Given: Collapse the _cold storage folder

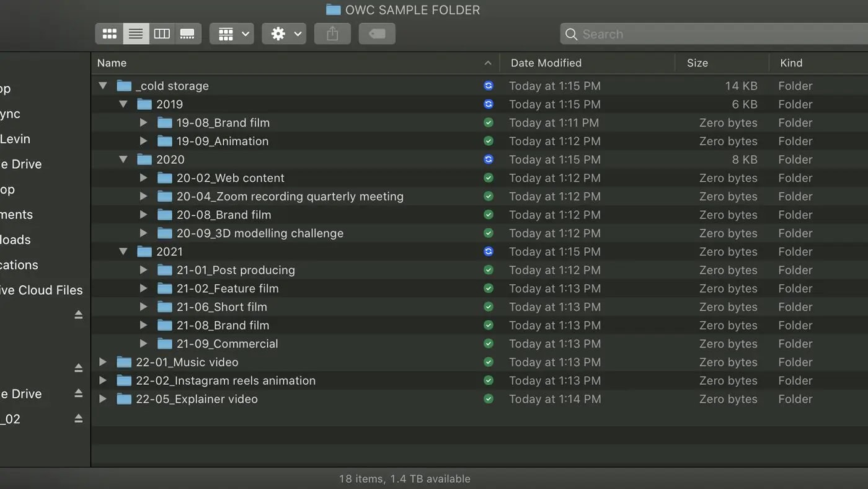Looking at the screenshot, I should point(103,86).
